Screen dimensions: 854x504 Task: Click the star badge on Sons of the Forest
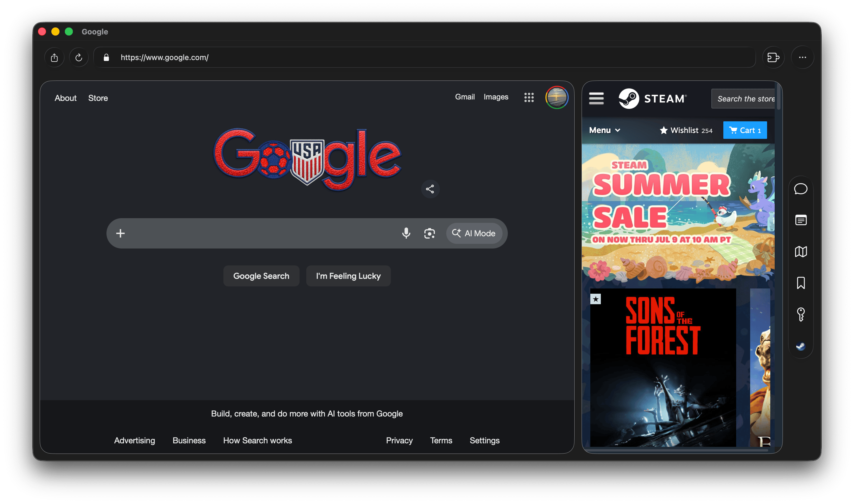595,299
